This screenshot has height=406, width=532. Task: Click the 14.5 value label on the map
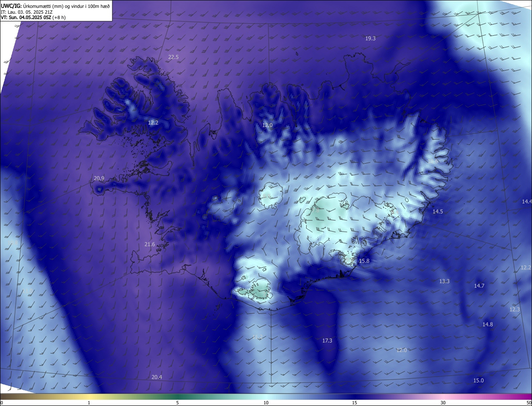pyautogui.click(x=438, y=212)
